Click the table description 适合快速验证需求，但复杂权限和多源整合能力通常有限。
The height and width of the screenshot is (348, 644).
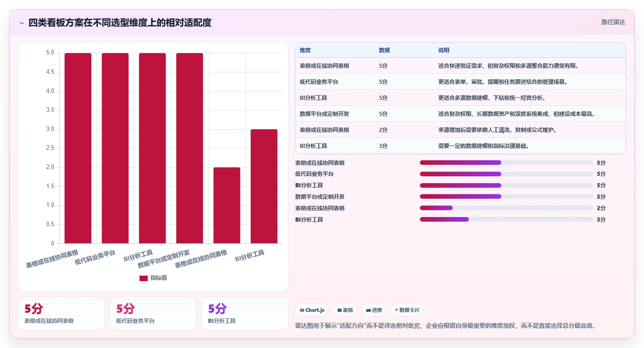(509, 66)
